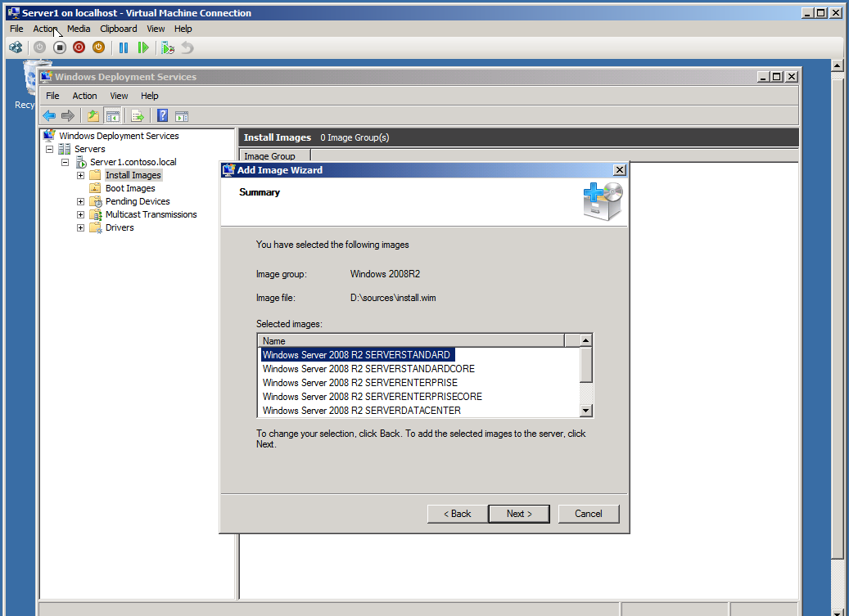Close the Add Image Wizard dialog
Screen dimensions: 849x616
pos(620,170)
